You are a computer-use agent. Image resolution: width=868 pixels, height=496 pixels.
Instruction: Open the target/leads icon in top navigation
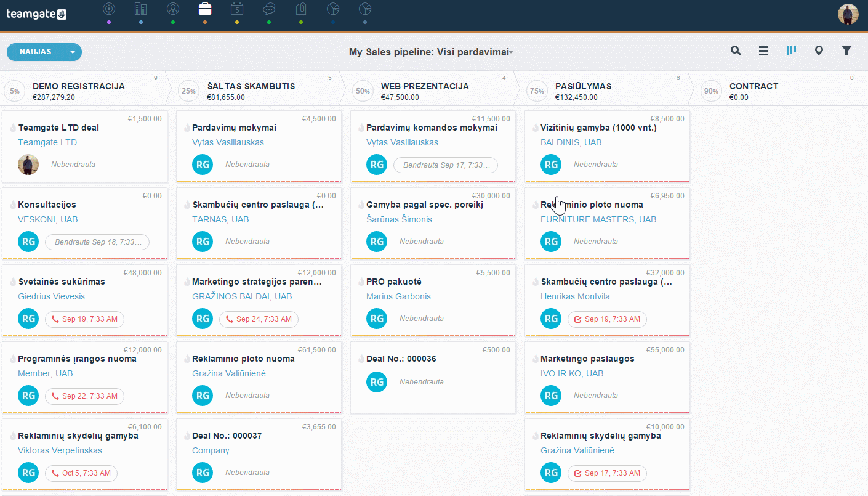coord(109,9)
